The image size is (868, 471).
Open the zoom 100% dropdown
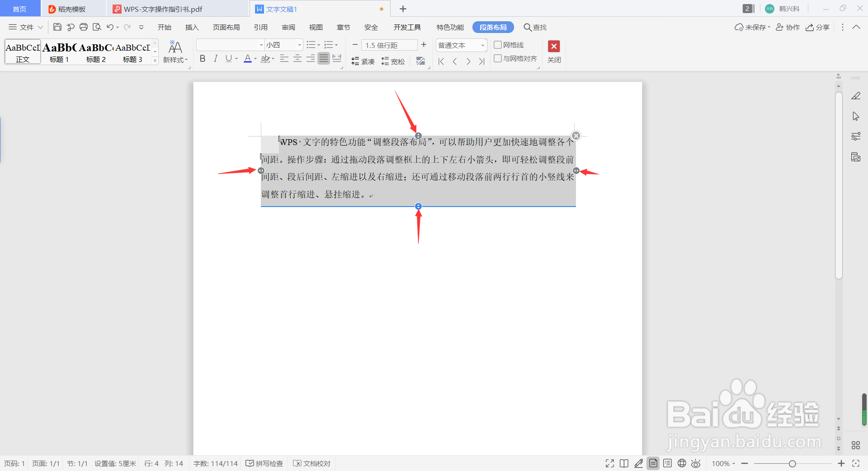tap(723, 463)
